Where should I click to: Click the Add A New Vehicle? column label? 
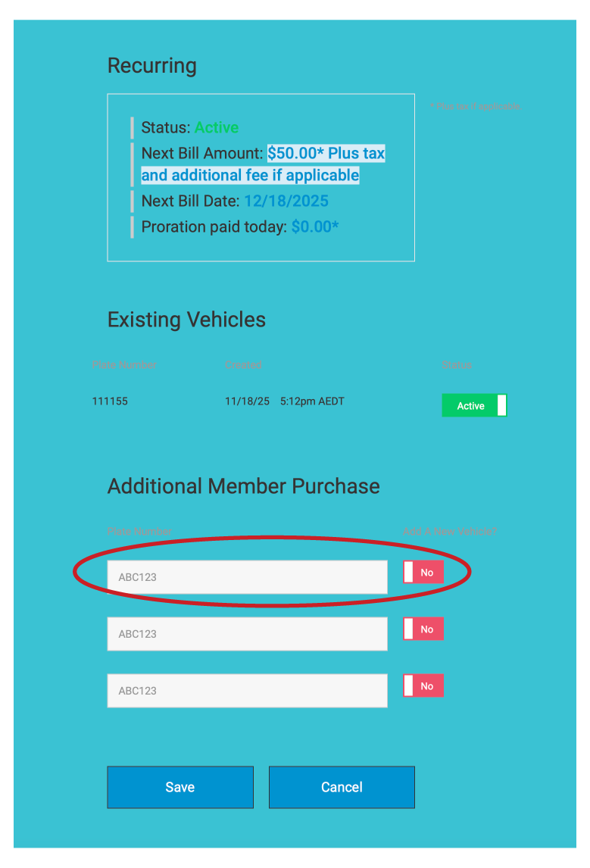coord(450,532)
